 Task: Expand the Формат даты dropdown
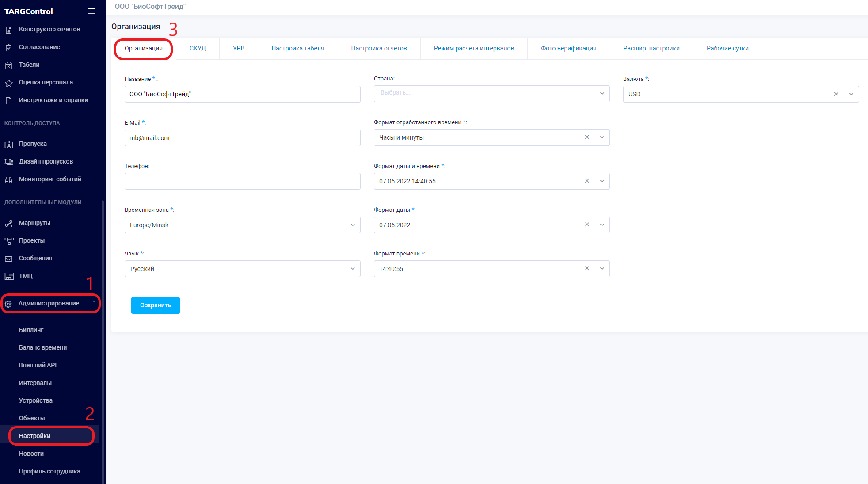coord(602,225)
